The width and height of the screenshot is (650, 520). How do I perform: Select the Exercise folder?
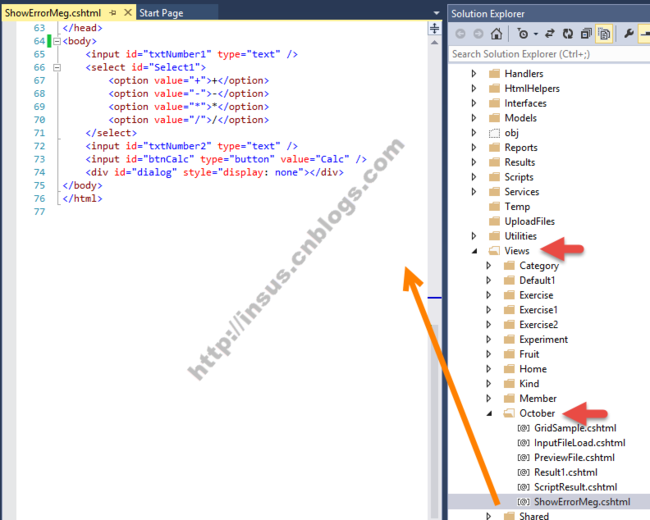tap(536, 295)
